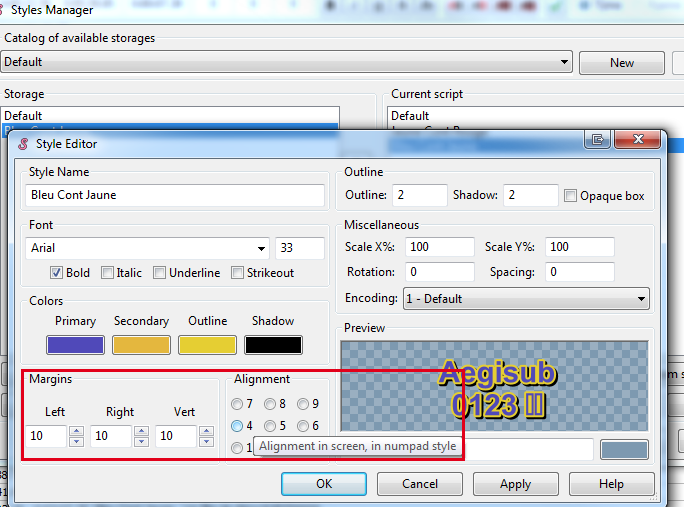This screenshot has height=507, width=684.
Task: Enable the Italic checkbox
Action: [107, 273]
